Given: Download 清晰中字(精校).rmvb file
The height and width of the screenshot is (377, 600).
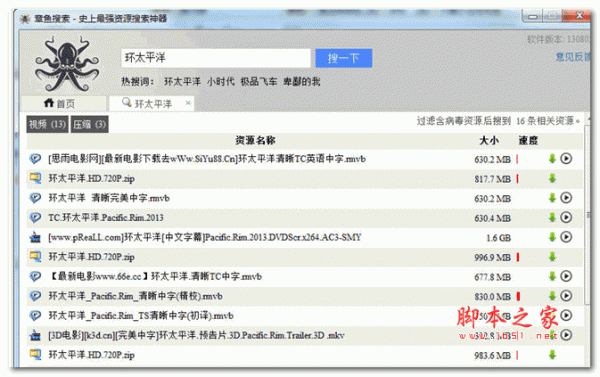Looking at the screenshot, I should tap(552, 296).
